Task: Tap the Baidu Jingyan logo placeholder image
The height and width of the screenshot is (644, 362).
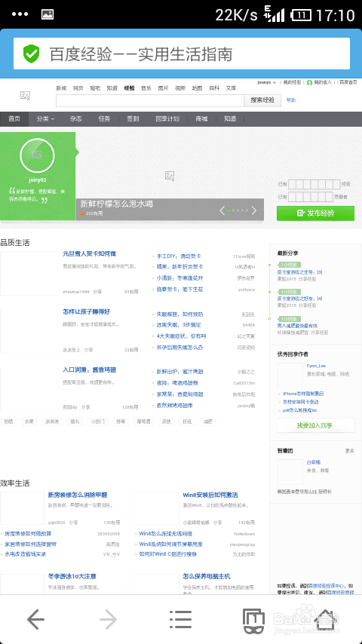Action: (26, 96)
